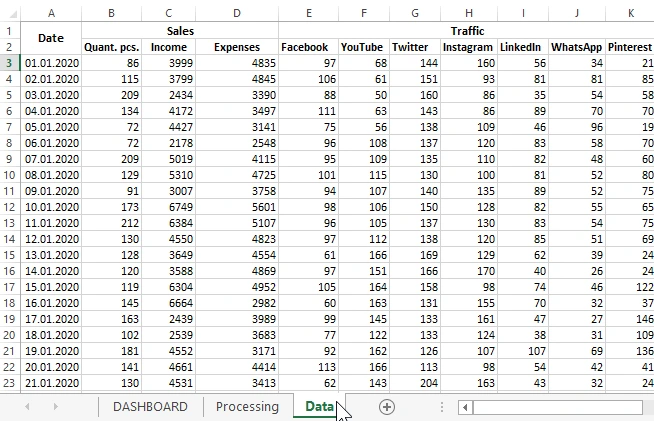The width and height of the screenshot is (654, 421).
Task: Click the Pinterest header cell
Action: point(630,47)
